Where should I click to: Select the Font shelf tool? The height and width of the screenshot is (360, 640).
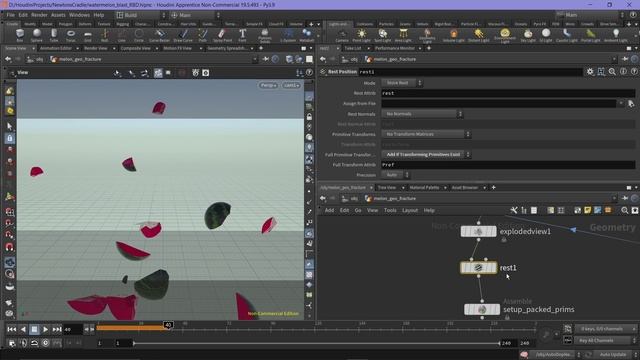[242, 35]
